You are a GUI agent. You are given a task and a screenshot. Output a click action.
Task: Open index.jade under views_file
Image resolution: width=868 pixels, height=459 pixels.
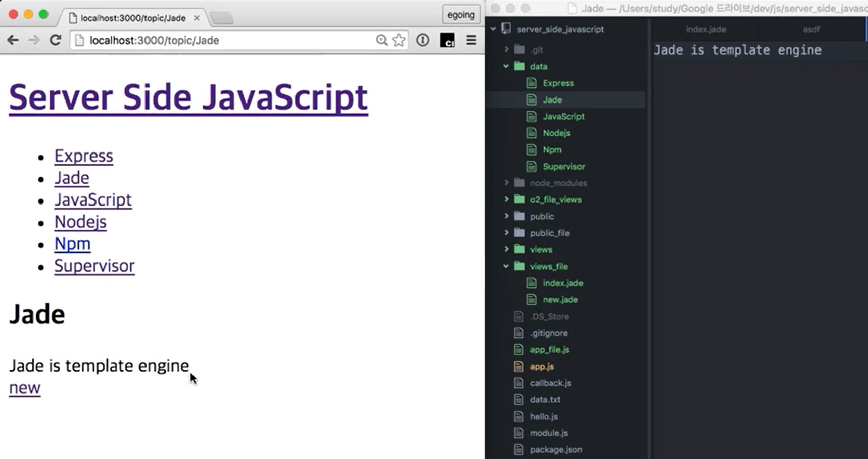pos(563,283)
